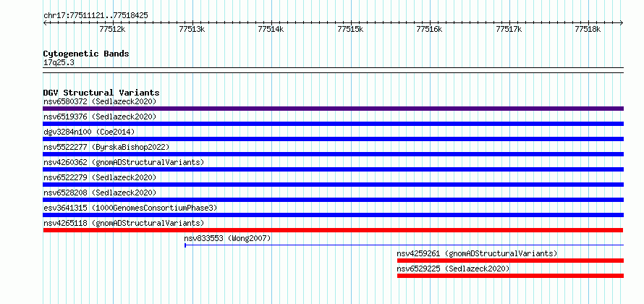Viewport: 644px width, 304px height.
Task: Click the nsv6580372 (Sedlazeck2020) label
Action: [x=100, y=101]
